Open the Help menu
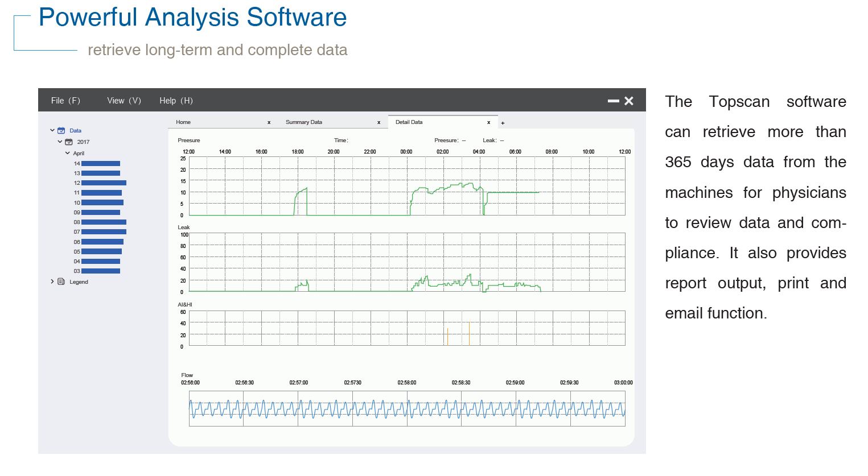 (176, 101)
